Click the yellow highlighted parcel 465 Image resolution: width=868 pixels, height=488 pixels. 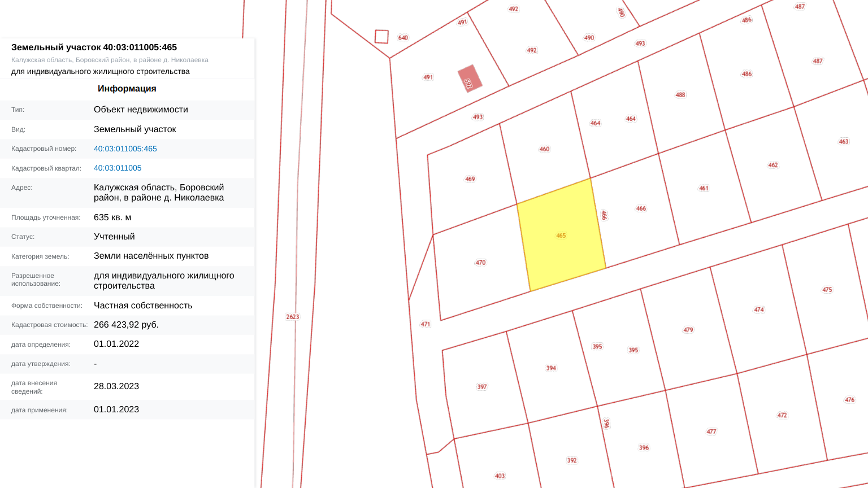(561, 236)
